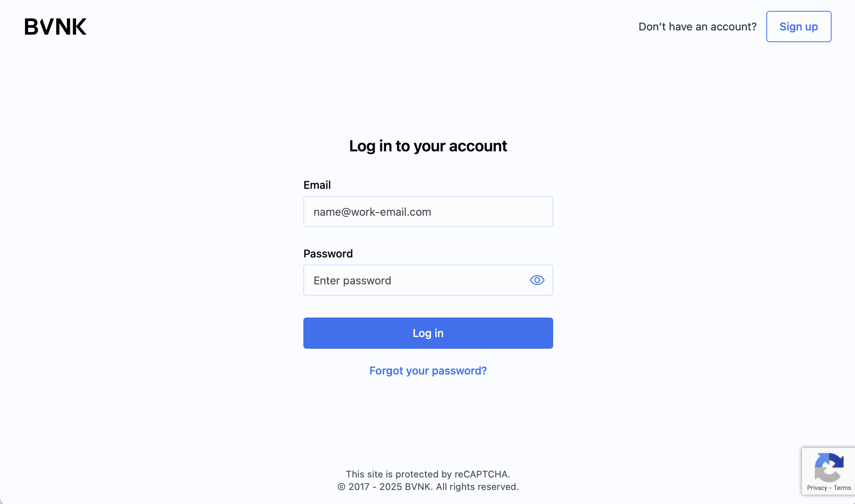Screen dimensions: 855x504
Task: Submit the form with Log in button
Action: click(428, 333)
